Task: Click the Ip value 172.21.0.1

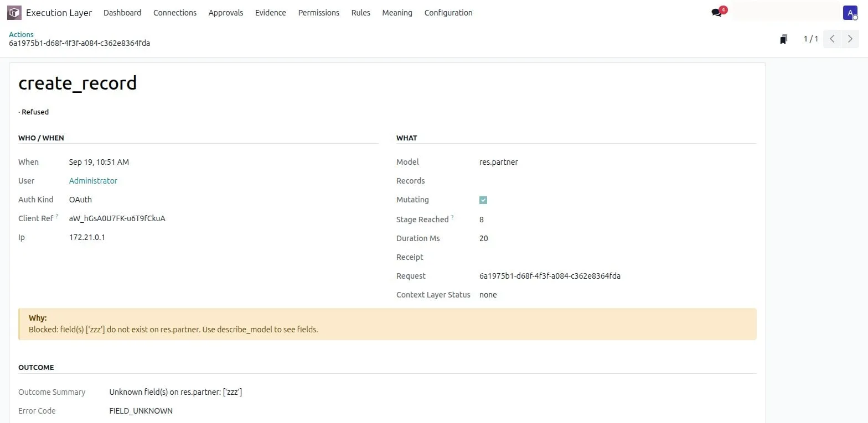Action: pyautogui.click(x=87, y=237)
